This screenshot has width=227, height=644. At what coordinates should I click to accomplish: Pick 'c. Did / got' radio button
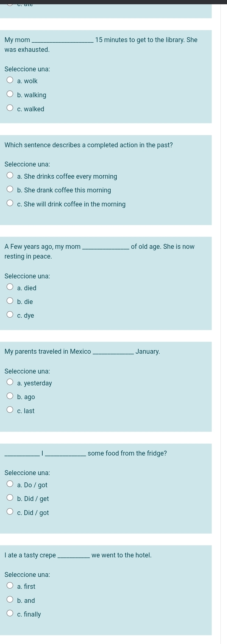tap(10, 512)
